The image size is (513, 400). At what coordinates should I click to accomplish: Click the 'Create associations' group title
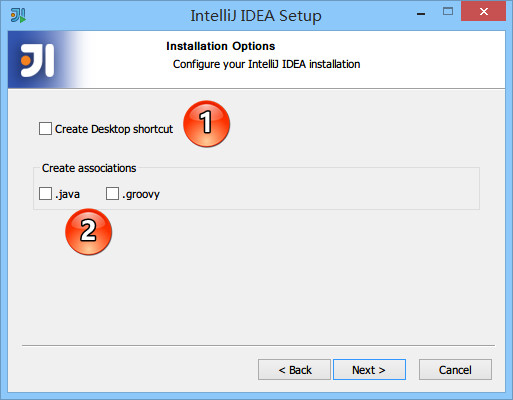click(89, 168)
